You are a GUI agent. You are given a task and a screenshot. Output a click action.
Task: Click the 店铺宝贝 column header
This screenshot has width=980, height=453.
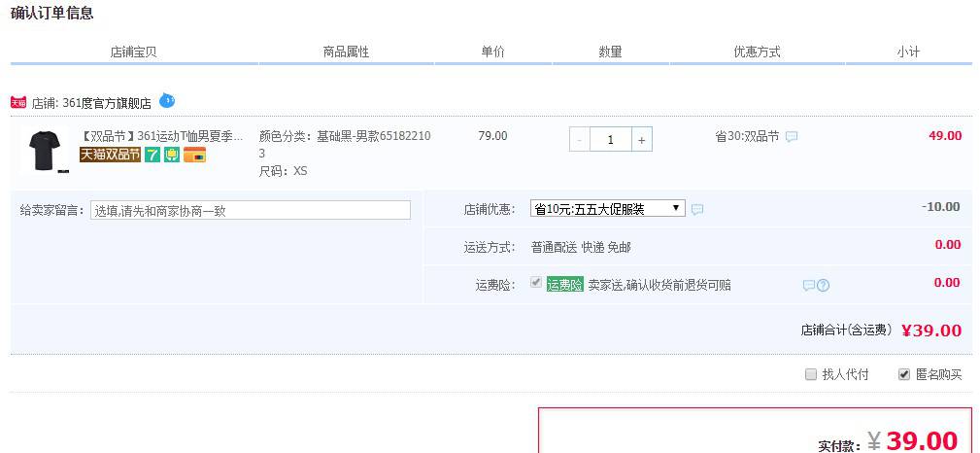tap(134, 52)
